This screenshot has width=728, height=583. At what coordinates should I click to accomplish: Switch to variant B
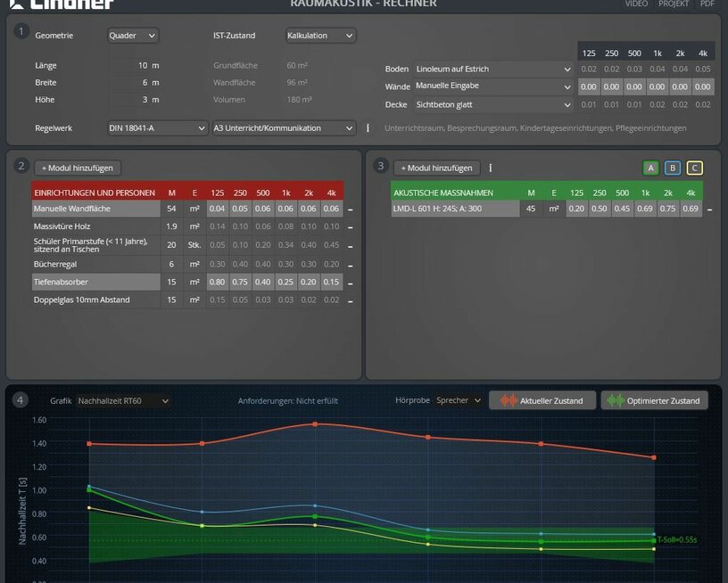pos(673,168)
